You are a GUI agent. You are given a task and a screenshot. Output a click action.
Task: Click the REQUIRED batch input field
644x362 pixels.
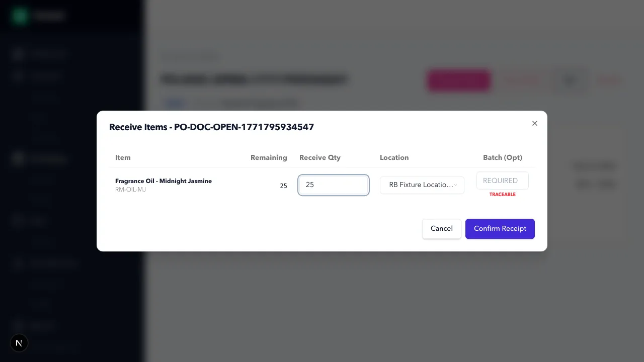point(502,180)
